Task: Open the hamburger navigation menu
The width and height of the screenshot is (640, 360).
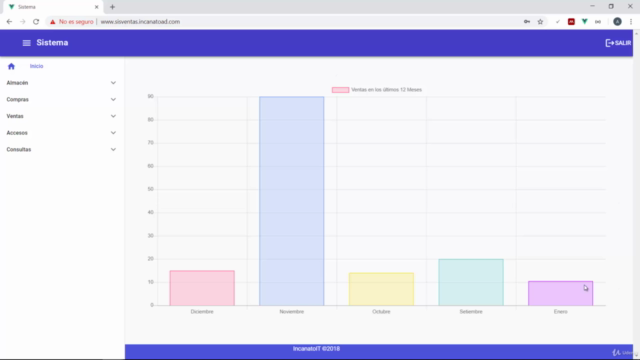Action: (27, 43)
